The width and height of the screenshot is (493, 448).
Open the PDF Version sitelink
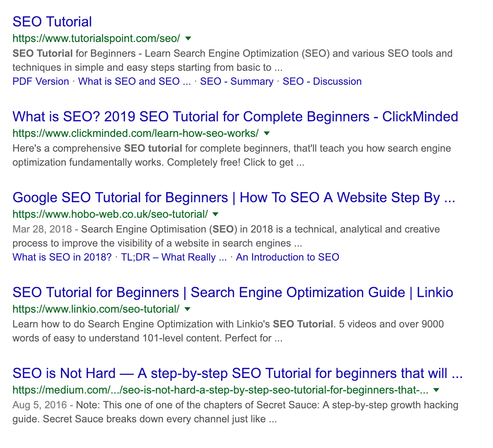(x=40, y=81)
